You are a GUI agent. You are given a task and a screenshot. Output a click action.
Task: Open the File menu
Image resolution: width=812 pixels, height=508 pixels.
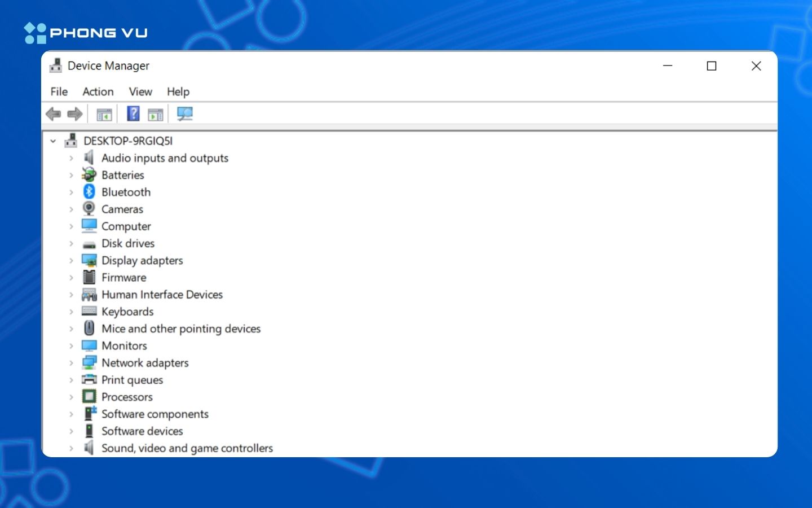click(x=59, y=91)
